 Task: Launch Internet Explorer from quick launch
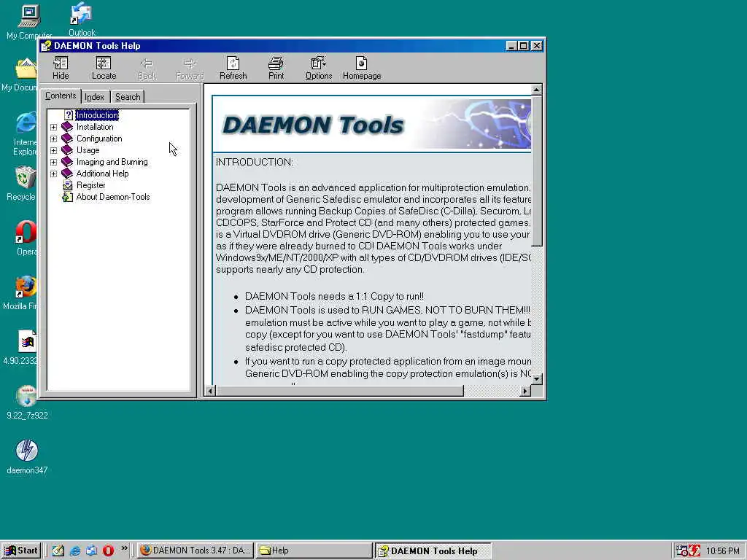[75, 551]
